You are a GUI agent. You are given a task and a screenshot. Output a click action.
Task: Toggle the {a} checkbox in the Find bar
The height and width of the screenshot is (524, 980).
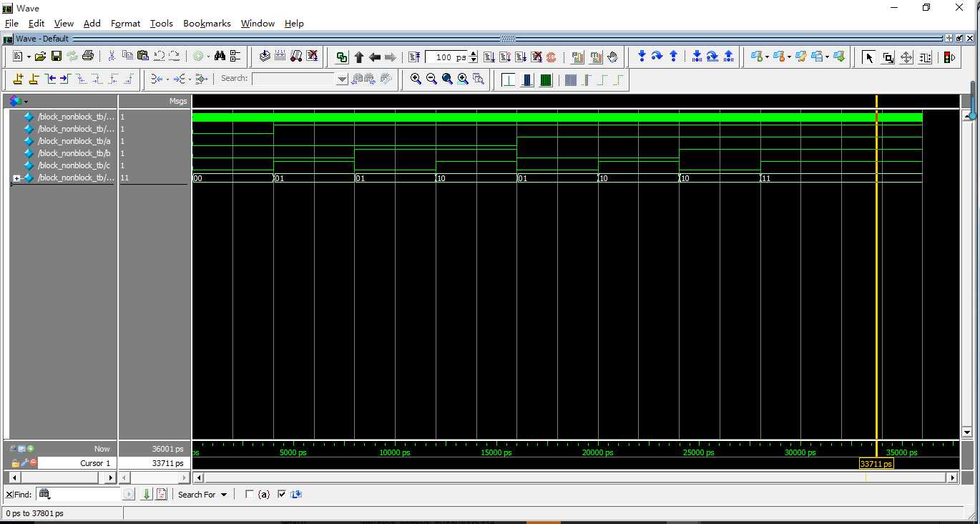(x=249, y=494)
